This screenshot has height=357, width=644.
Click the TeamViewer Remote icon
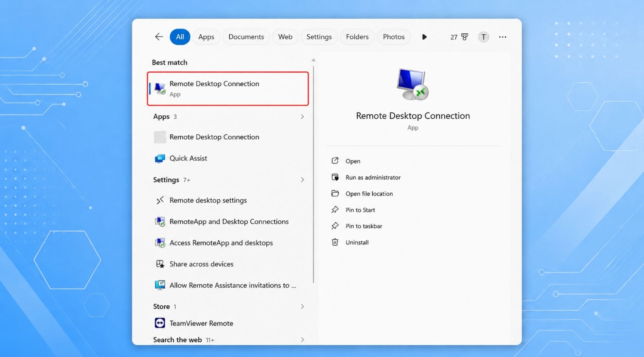160,323
